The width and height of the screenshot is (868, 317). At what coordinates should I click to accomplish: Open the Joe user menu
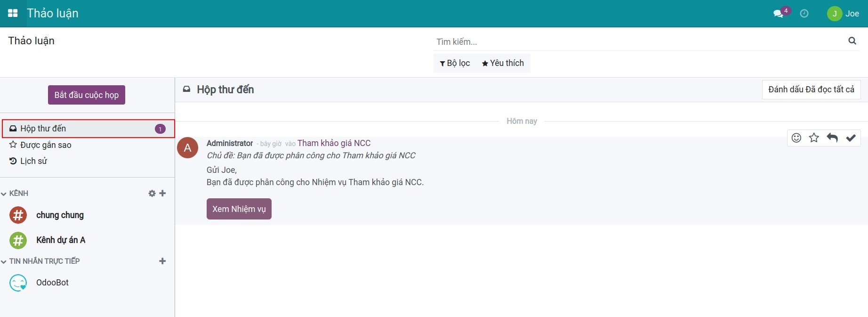tap(844, 14)
